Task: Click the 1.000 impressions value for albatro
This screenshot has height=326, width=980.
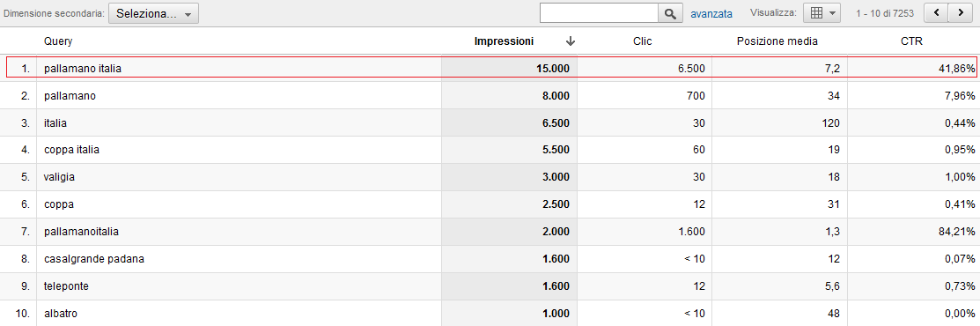Action: (556, 314)
